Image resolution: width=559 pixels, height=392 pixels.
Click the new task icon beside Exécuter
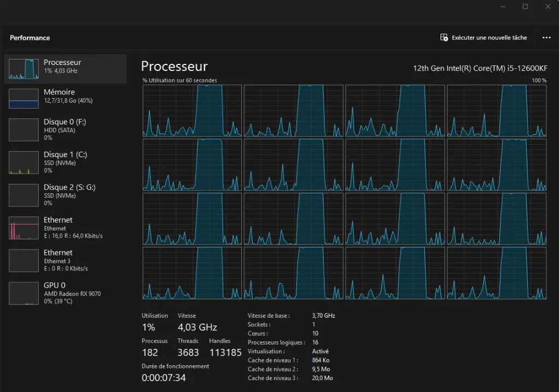coord(444,38)
